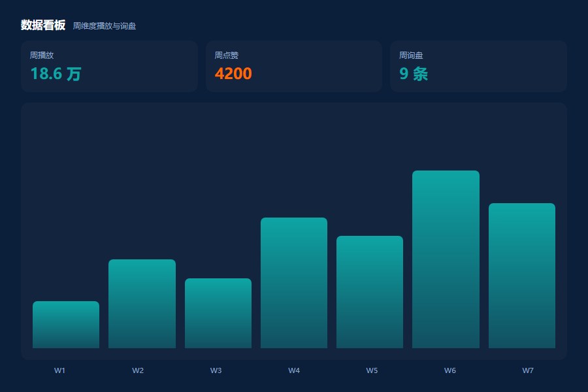Select the W5 axis label
The height and width of the screenshot is (392, 588).
372,370
